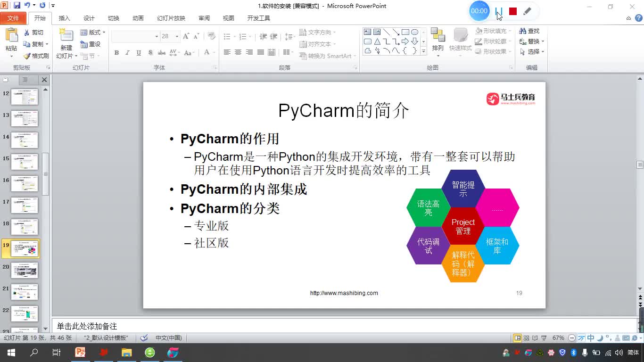Open the Layout (版式) dropdown

point(93,33)
